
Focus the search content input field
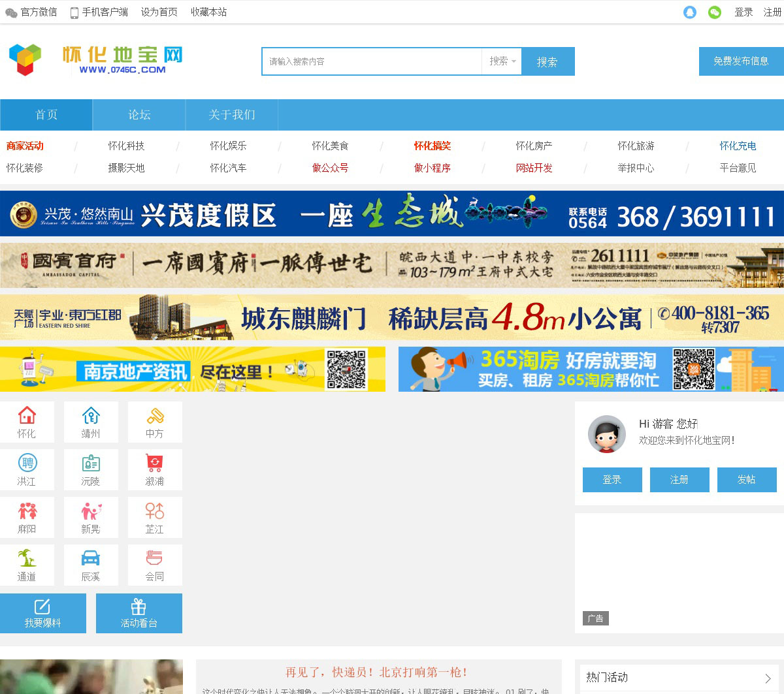(x=372, y=61)
